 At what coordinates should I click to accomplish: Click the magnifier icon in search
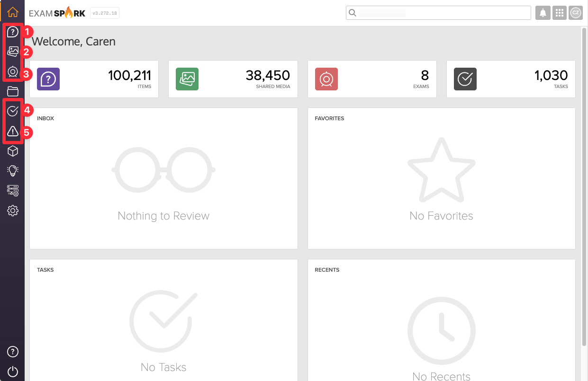pyautogui.click(x=353, y=13)
